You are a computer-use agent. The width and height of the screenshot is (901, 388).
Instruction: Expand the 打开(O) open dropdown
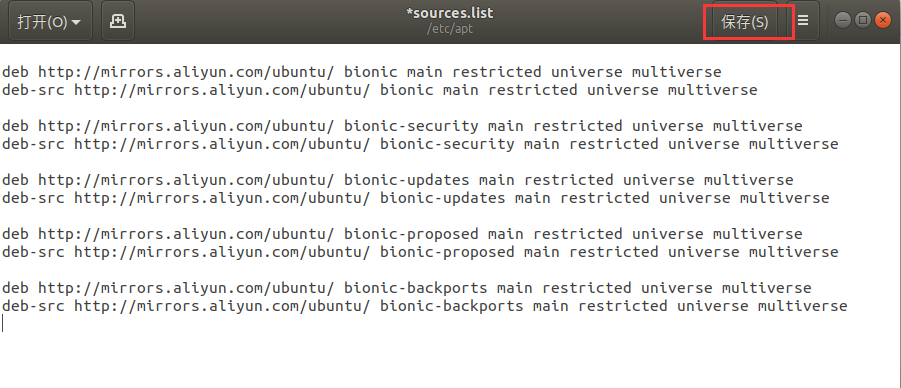click(49, 22)
